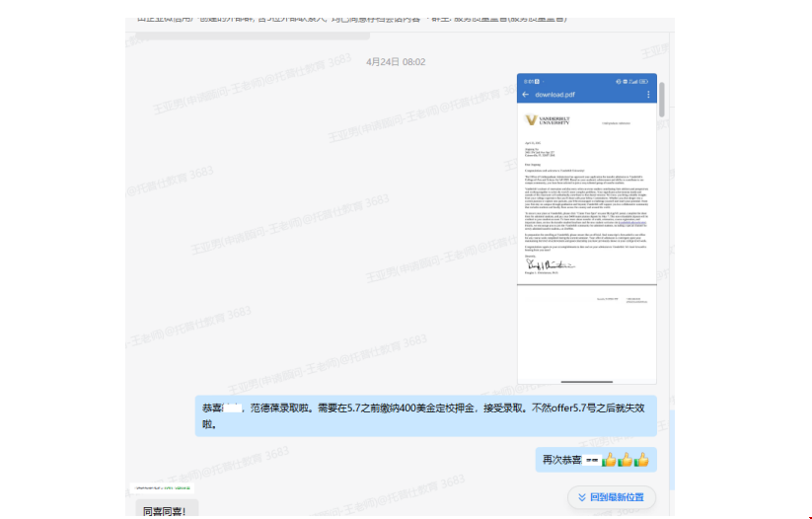
Task: Click the back arrow beside download.pdf
Action: (525, 95)
